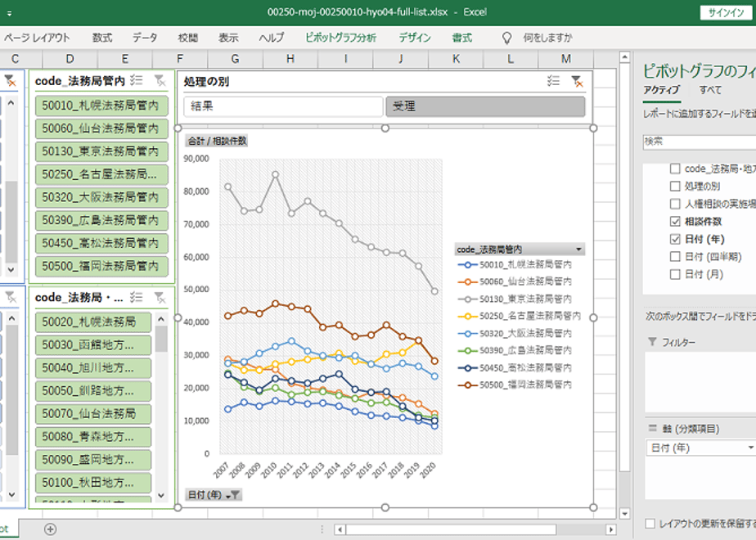Select column header K
Image resolution: width=756 pixels, height=540 pixels.
pos(456,59)
